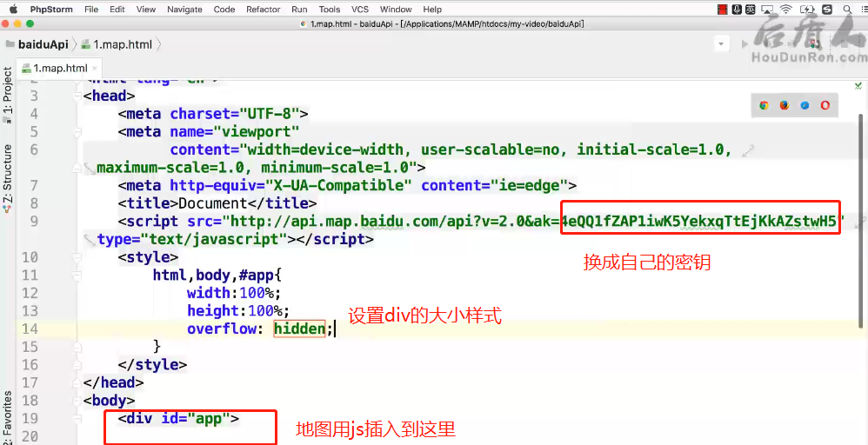
Task: Click the 'X-UA-Compatible' value on line 7
Action: (337, 185)
